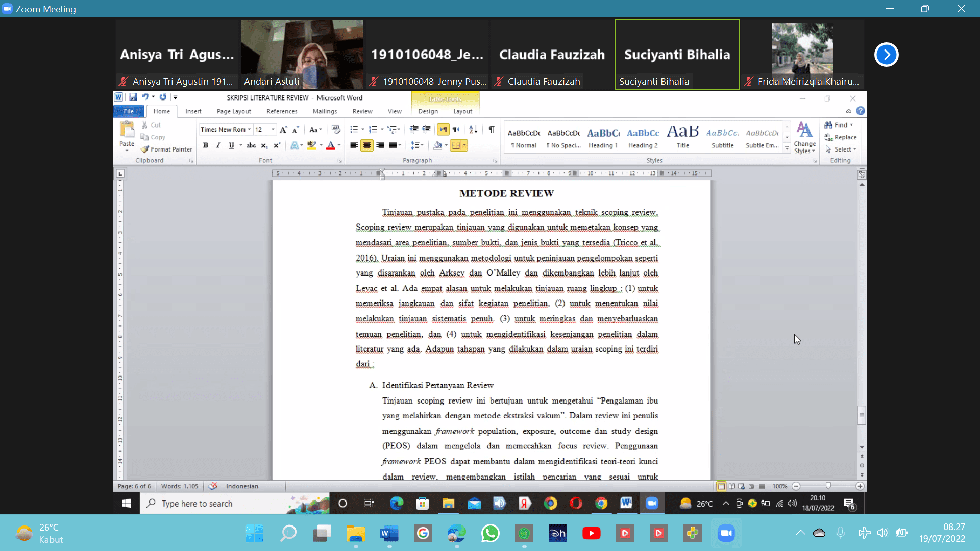Viewport: 980px width, 551px height.
Task: Apply Italic formatting in the ribbon
Action: pyautogui.click(x=218, y=145)
